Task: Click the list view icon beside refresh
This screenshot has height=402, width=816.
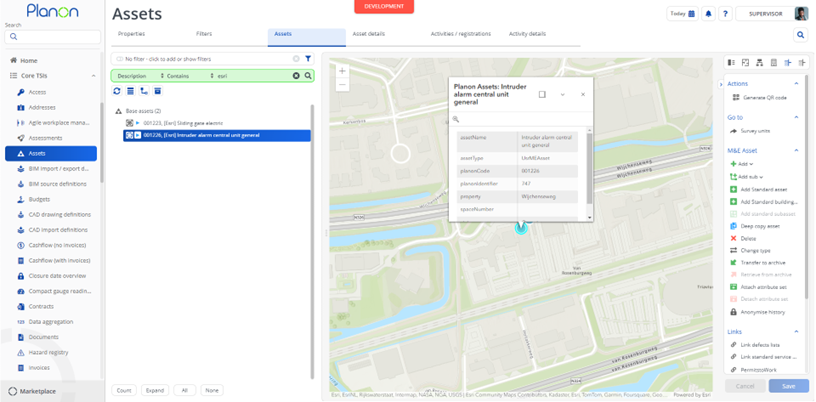Action: coord(131,91)
